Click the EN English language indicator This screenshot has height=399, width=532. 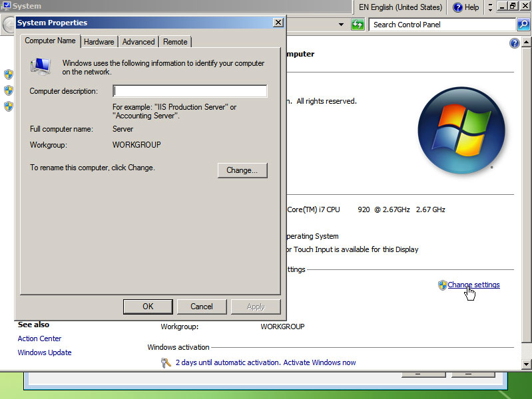(x=400, y=7)
